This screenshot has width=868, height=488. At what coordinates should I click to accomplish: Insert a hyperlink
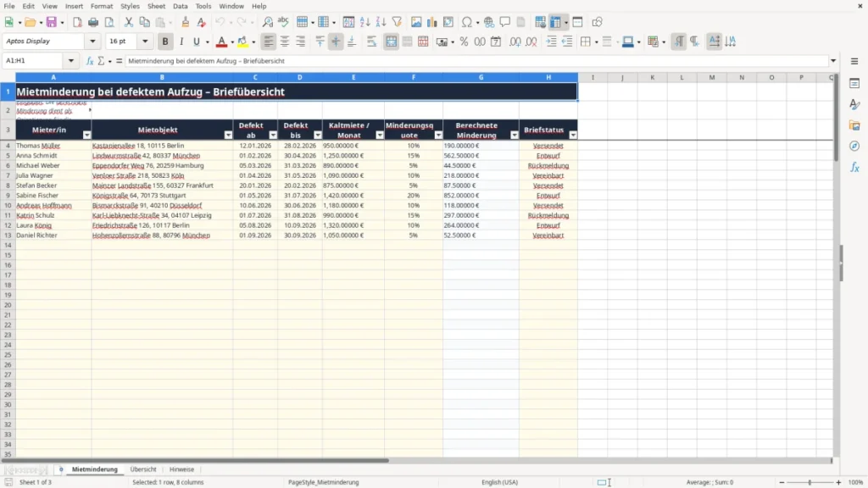[489, 22]
